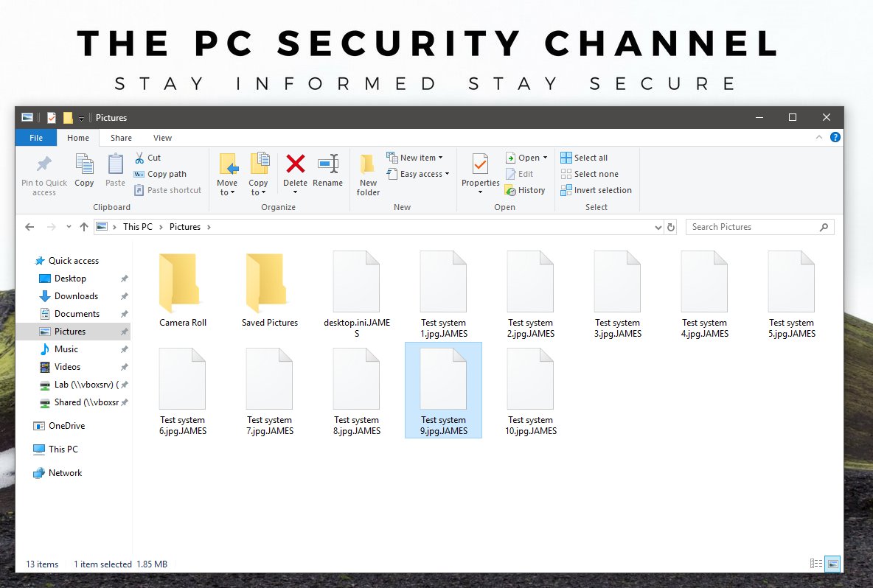873x588 pixels.
Task: Click the Cut scissors command
Action: (148, 158)
